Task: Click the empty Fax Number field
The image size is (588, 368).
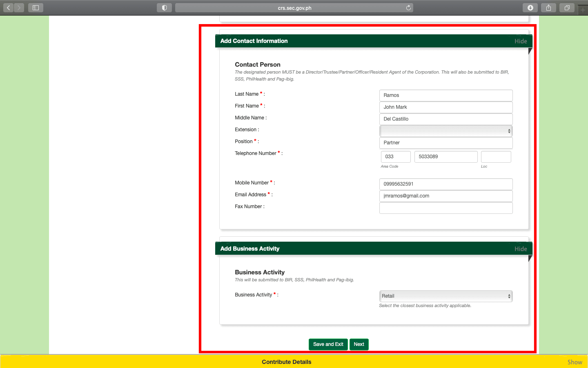Action: click(x=446, y=208)
